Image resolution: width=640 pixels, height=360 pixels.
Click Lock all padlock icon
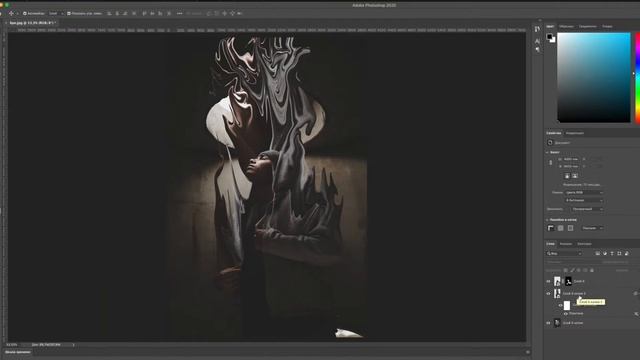(x=592, y=270)
